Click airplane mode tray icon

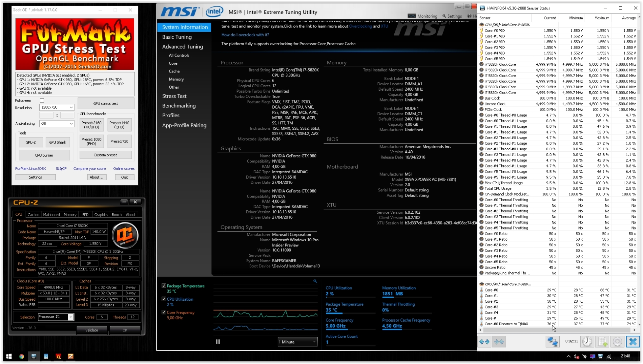coord(585,356)
